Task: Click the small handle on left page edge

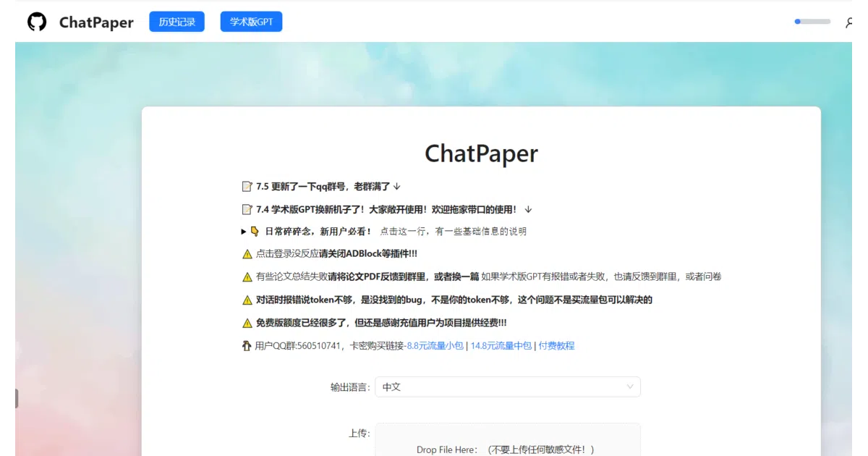Action: coord(17,398)
